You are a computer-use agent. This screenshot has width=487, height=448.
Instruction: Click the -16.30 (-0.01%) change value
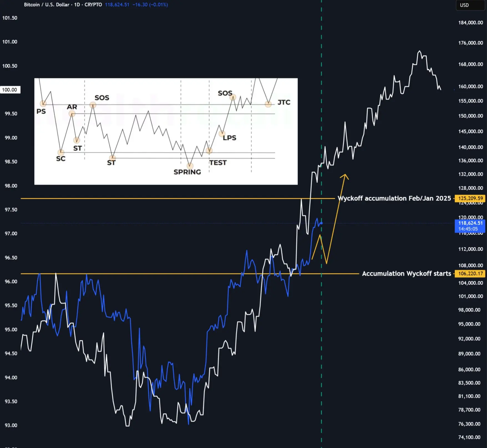[150, 5]
